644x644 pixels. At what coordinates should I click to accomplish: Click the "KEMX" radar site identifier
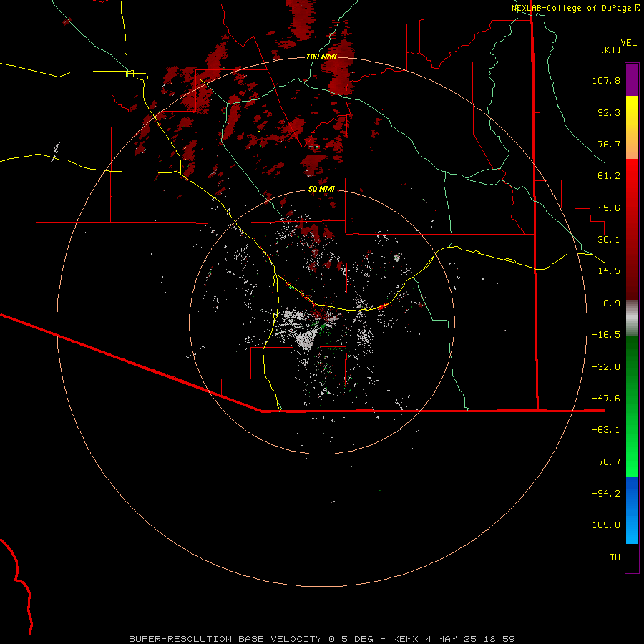[406, 639]
